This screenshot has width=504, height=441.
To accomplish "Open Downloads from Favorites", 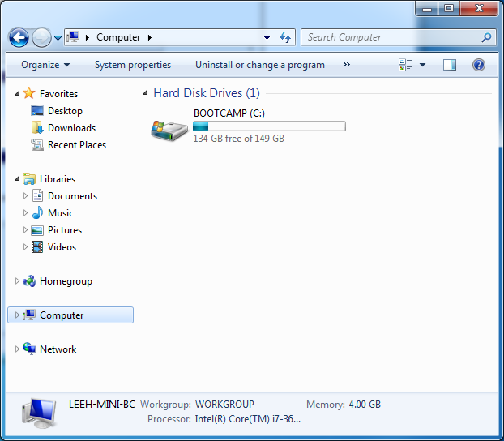I will (71, 128).
